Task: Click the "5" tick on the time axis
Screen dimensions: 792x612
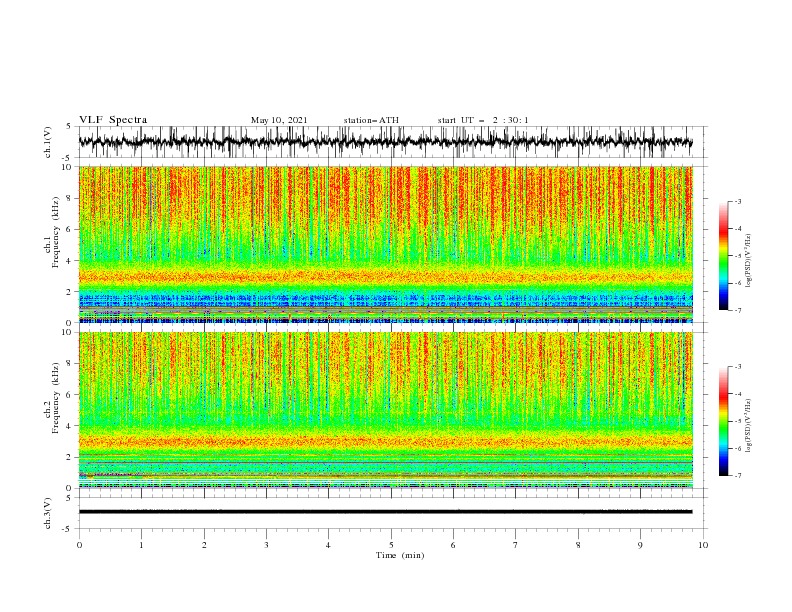Action: pyautogui.click(x=391, y=545)
